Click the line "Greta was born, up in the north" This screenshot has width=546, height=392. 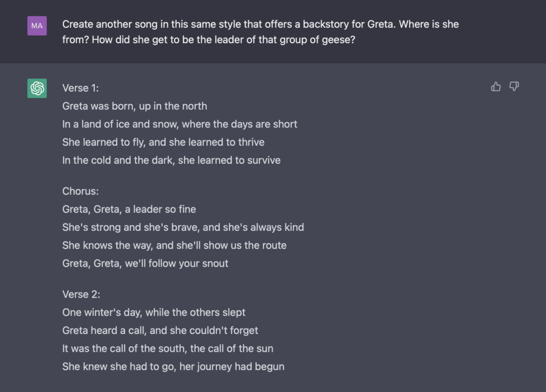click(x=134, y=106)
